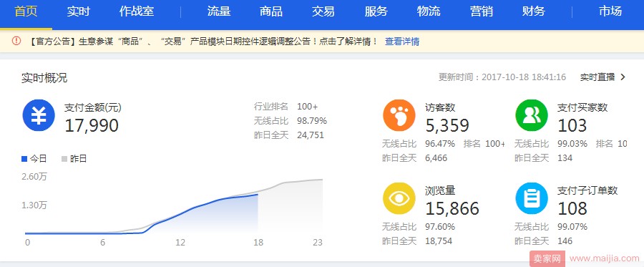Click the wireless share 98.79% value

(312, 121)
